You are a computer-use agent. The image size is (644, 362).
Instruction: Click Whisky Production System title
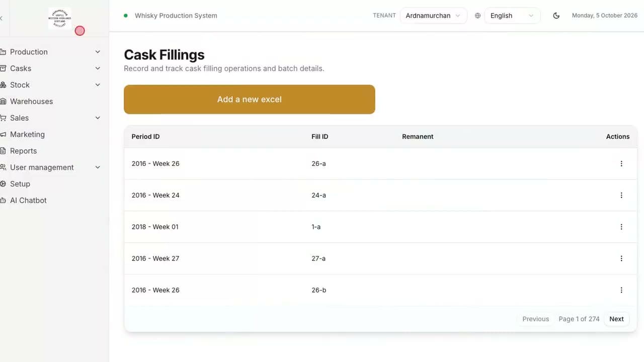(x=176, y=16)
